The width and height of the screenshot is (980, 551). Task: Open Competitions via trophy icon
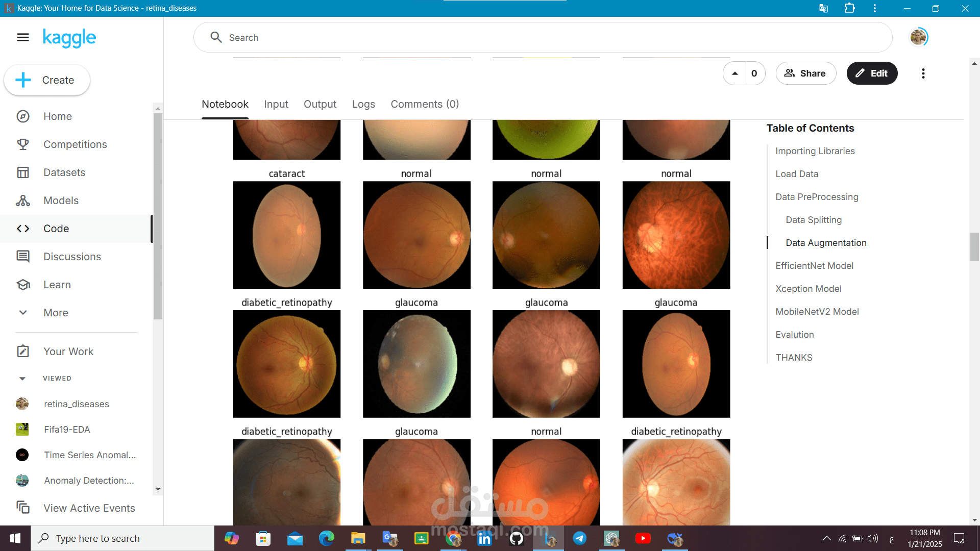(x=23, y=144)
